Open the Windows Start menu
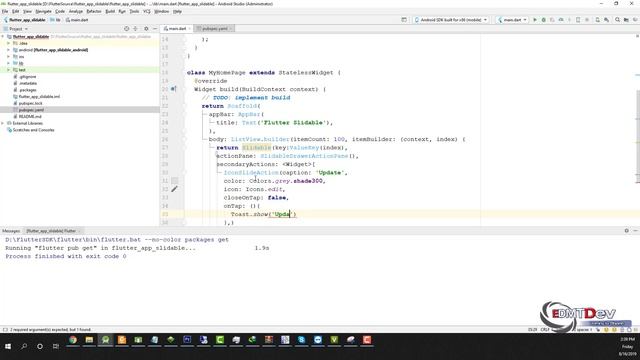This screenshot has width=640, height=360. click(x=8, y=346)
